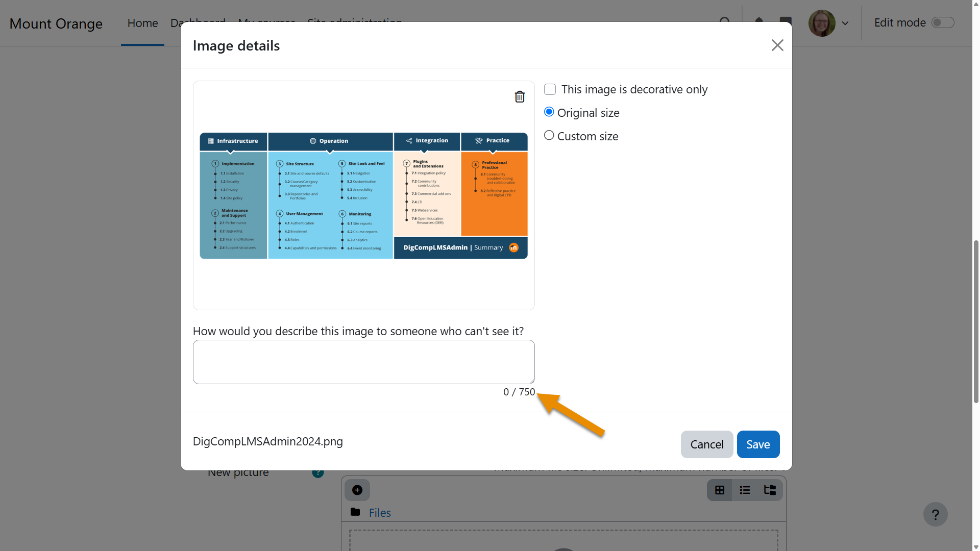This screenshot has height=551, width=980.
Task: Open the search icon
Action: (725, 22)
